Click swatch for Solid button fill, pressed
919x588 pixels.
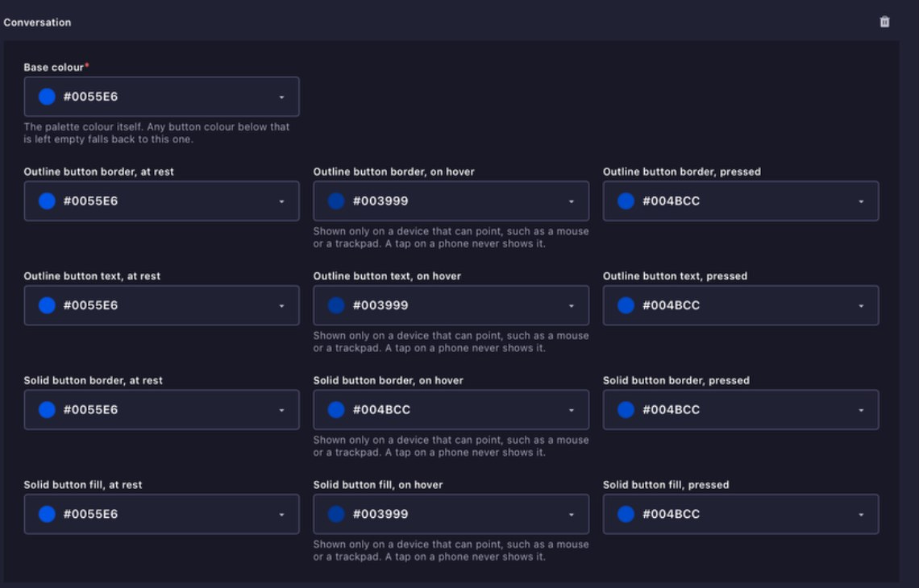[x=626, y=514]
